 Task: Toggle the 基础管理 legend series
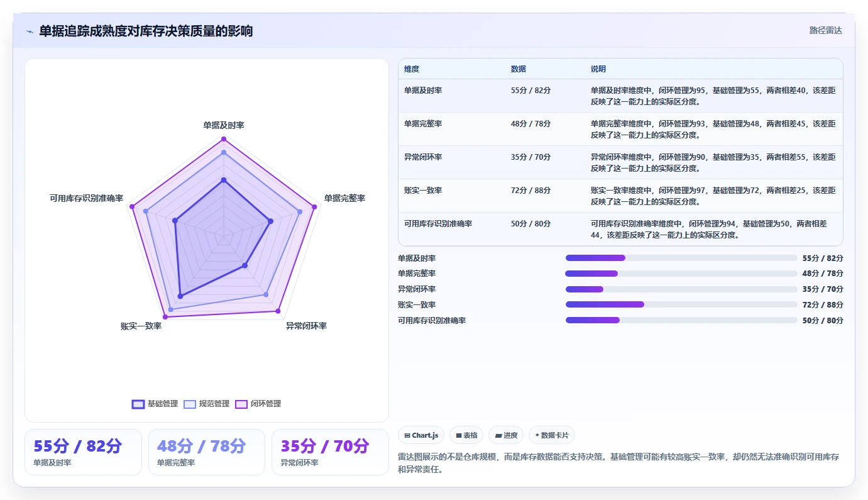(x=155, y=404)
